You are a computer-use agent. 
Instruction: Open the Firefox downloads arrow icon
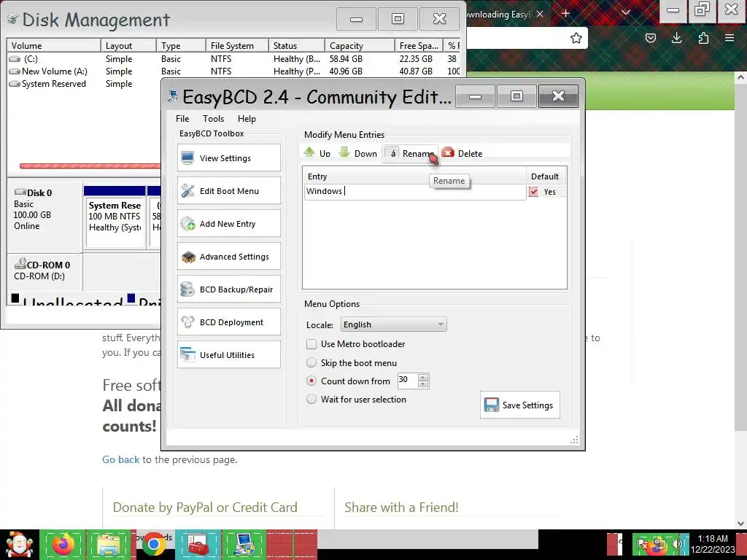pyautogui.click(x=676, y=38)
